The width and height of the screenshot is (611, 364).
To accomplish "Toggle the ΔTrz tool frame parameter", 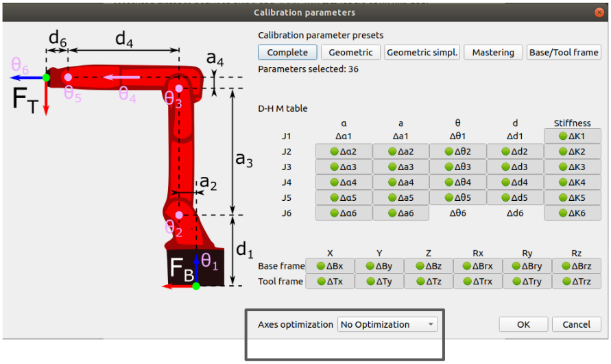I will [x=577, y=281].
